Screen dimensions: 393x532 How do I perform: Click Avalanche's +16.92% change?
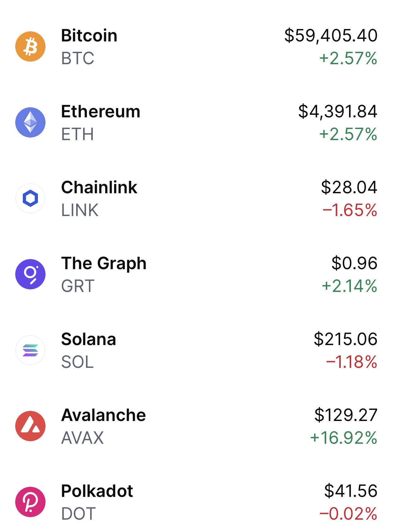point(344,438)
